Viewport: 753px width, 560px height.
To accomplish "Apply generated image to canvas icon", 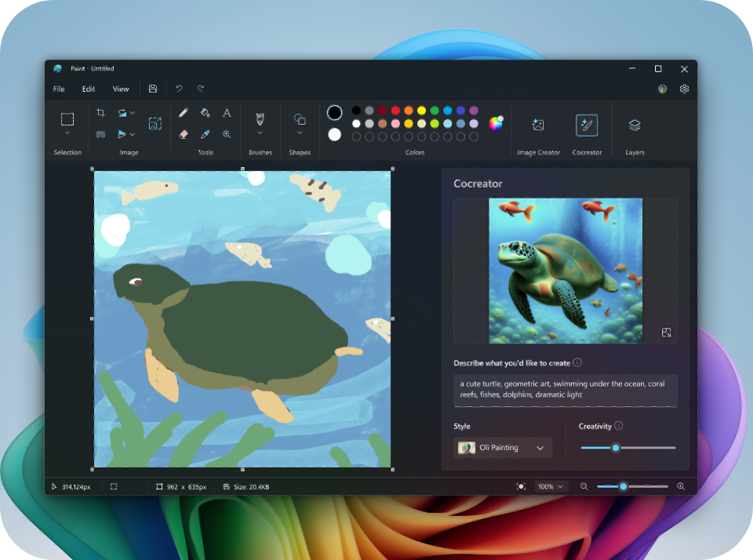I will pos(666,333).
